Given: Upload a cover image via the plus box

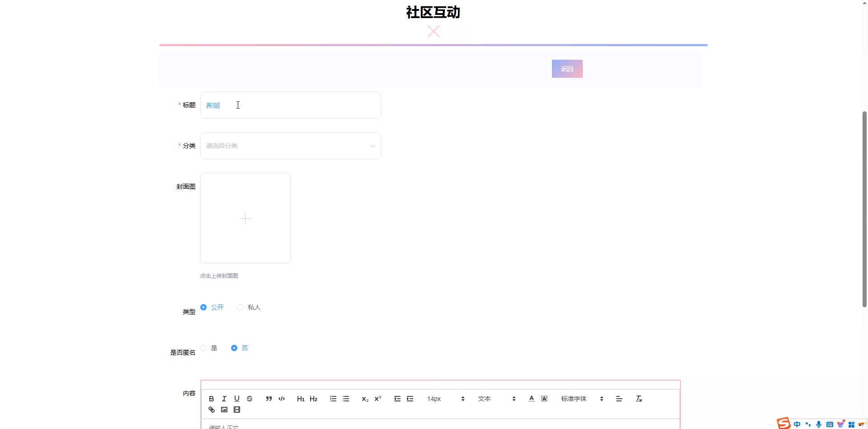Looking at the screenshot, I should [245, 218].
